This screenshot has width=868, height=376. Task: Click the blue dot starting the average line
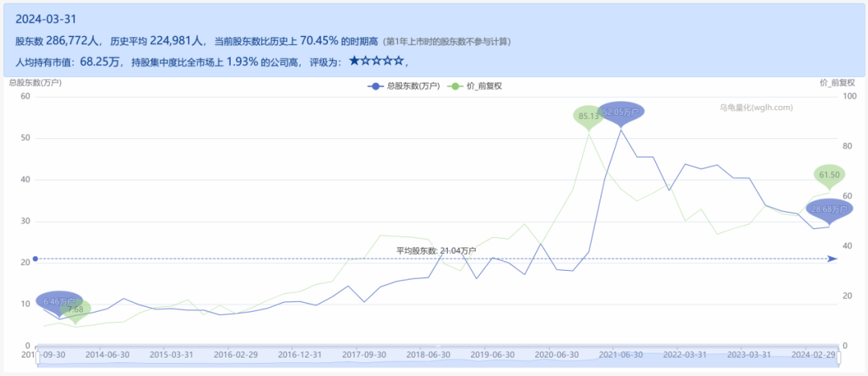(35, 259)
